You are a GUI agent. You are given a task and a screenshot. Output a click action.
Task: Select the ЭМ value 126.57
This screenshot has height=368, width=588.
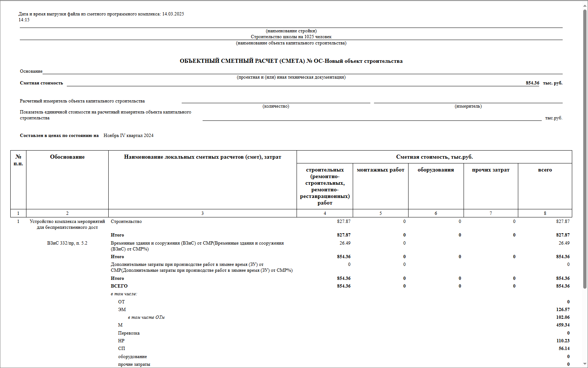(563, 310)
